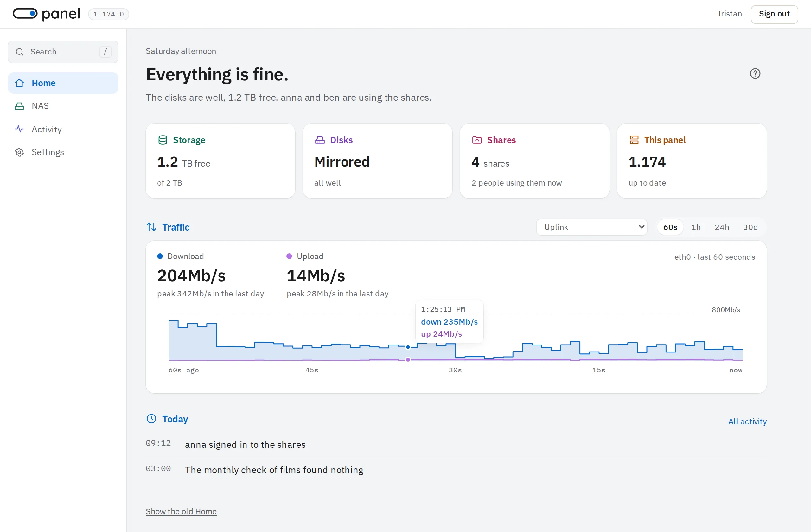Click the Traffic up-down arrows icon
The image size is (811, 532).
point(152,227)
